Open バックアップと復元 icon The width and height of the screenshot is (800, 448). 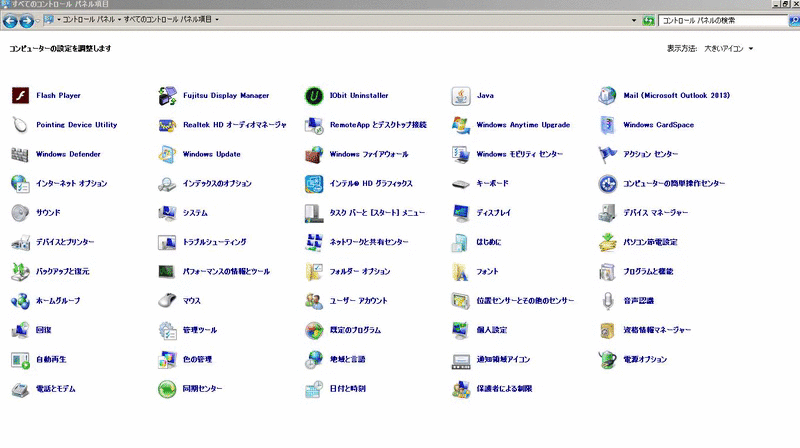(x=20, y=271)
